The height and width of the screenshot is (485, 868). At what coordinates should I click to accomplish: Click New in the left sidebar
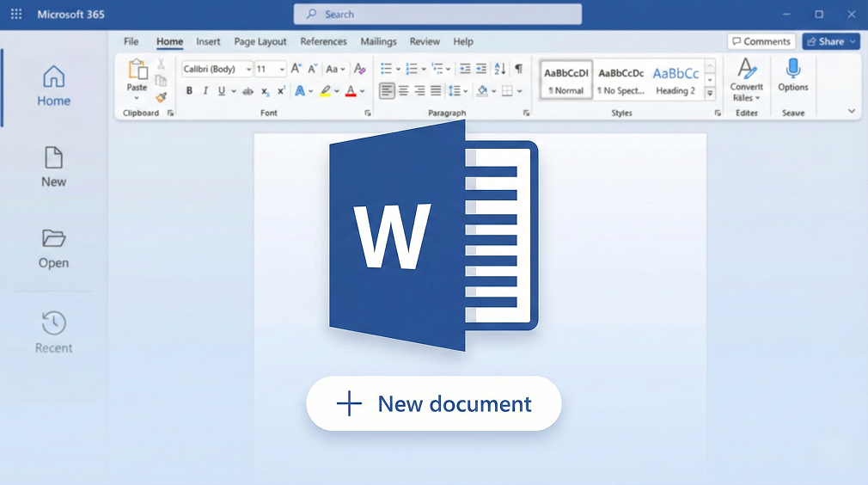(53, 167)
